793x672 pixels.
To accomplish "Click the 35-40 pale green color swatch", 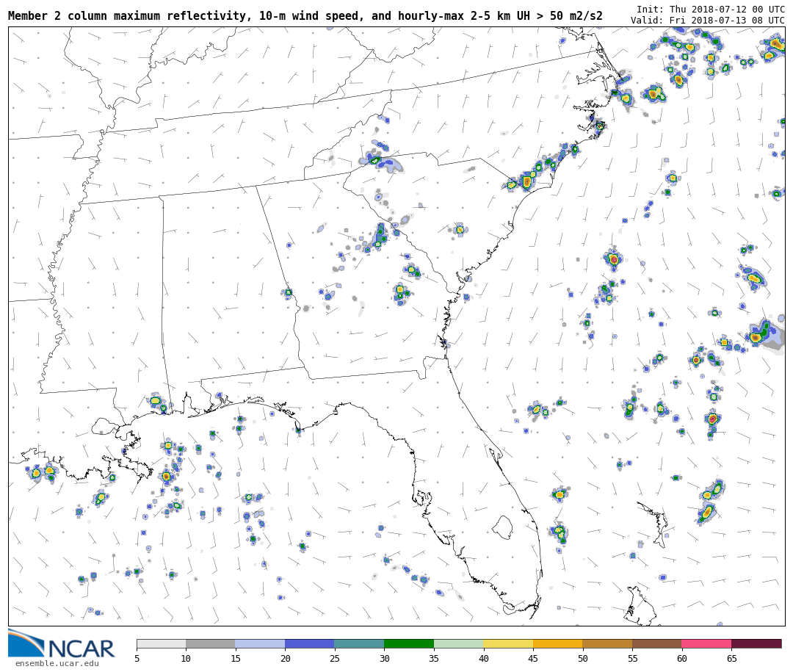I will [459, 643].
